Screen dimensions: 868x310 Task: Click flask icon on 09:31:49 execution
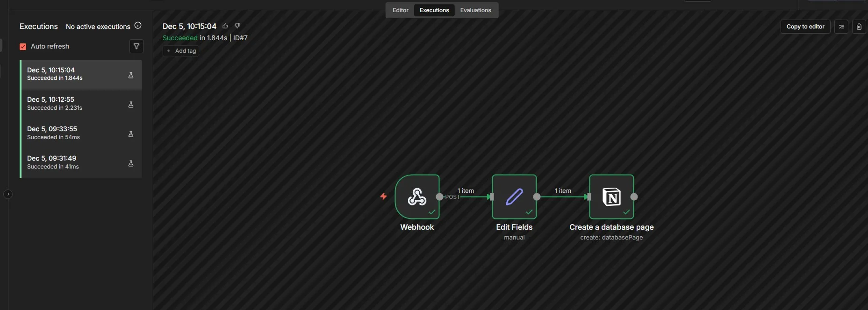131,163
